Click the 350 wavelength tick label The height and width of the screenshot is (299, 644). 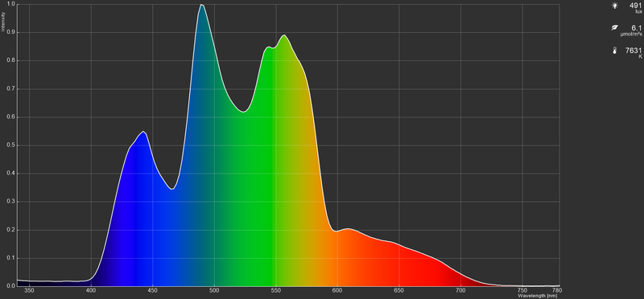30,290
